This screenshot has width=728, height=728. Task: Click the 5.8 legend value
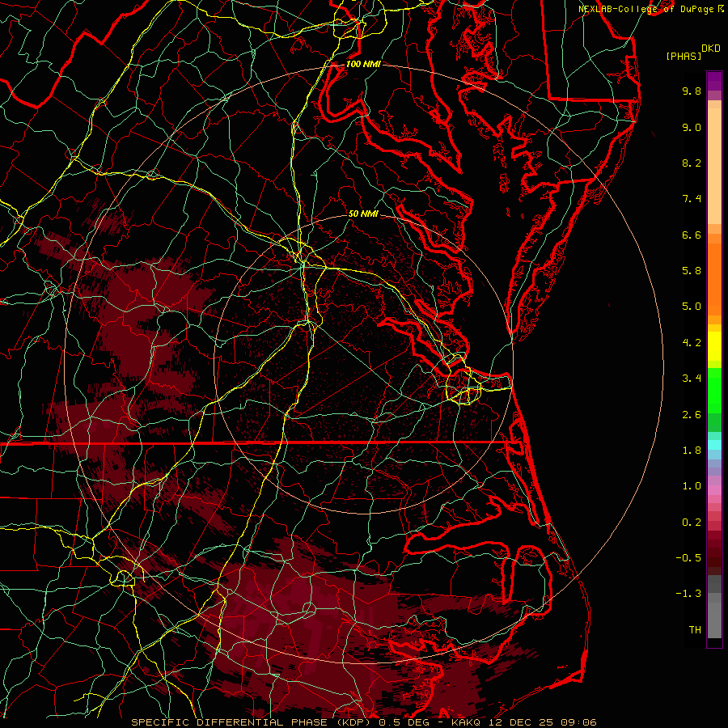(x=692, y=271)
